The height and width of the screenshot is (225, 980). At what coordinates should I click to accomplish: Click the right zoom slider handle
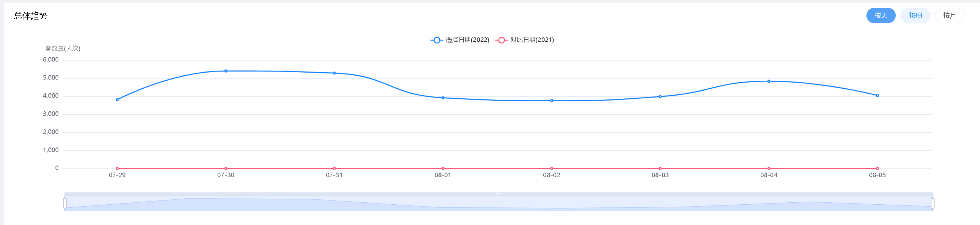(933, 203)
